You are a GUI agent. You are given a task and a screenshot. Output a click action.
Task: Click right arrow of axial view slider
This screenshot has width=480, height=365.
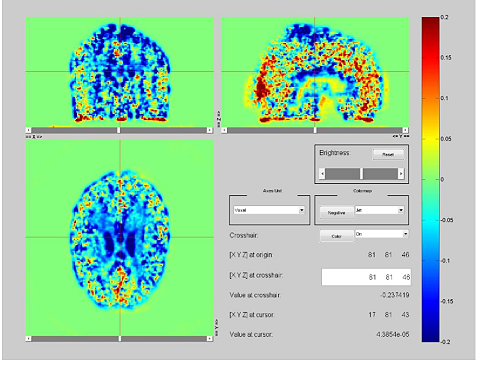(x=209, y=339)
